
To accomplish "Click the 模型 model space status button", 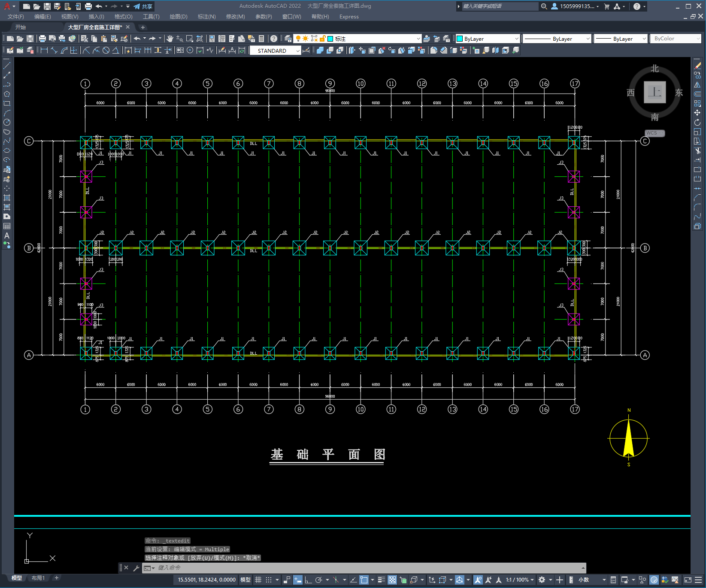I will point(245,580).
